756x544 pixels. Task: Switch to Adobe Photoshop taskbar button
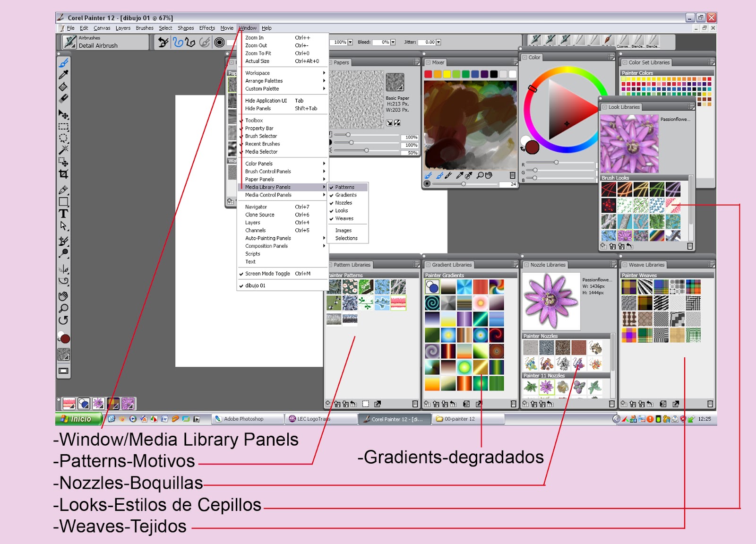coord(247,419)
